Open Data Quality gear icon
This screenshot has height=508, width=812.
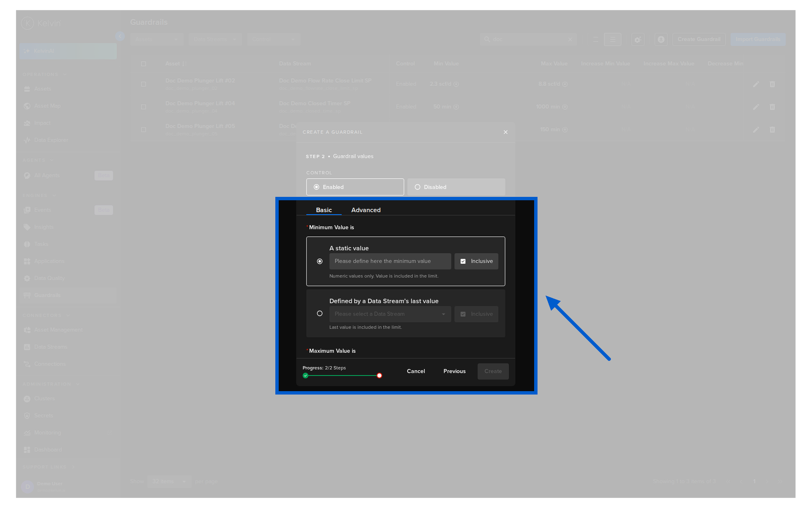coord(27,278)
